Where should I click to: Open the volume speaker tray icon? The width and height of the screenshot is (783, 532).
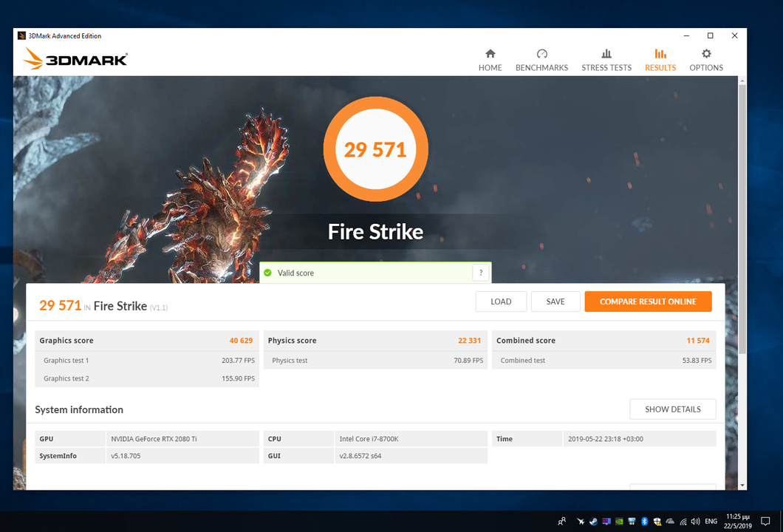click(696, 522)
